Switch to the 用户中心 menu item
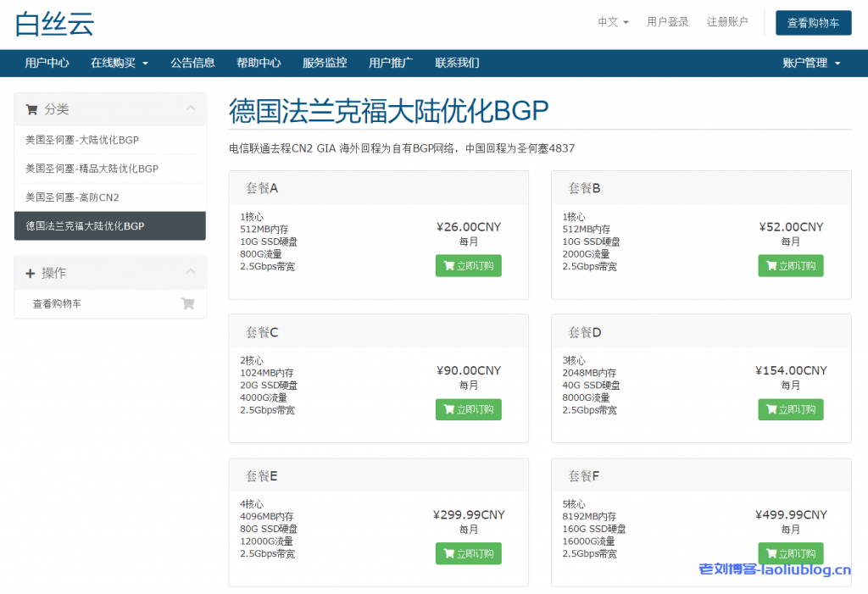Image resolution: width=868 pixels, height=594 pixels. pyautogui.click(x=47, y=63)
